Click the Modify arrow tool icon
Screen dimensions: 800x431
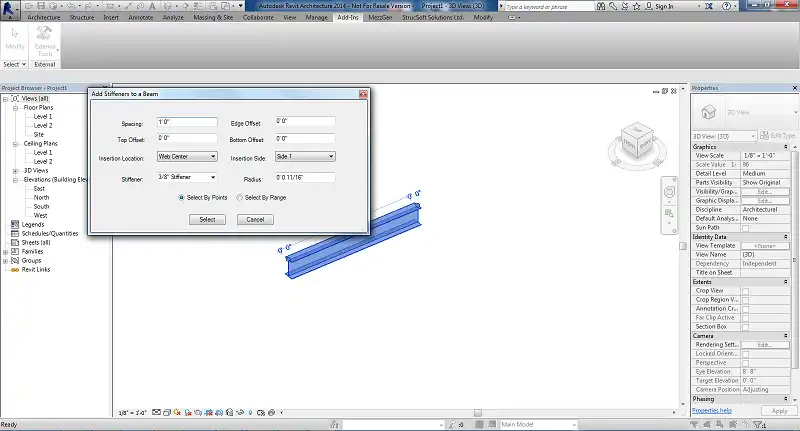click(x=15, y=36)
